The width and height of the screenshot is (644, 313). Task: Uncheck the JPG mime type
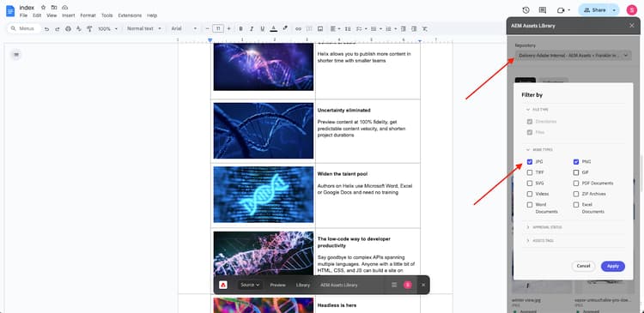coord(530,161)
